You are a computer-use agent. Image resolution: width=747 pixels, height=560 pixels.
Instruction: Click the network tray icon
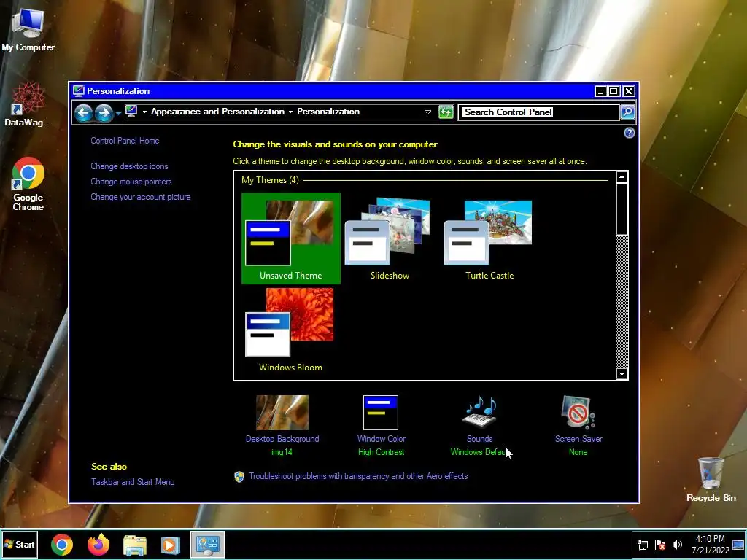tap(643, 545)
